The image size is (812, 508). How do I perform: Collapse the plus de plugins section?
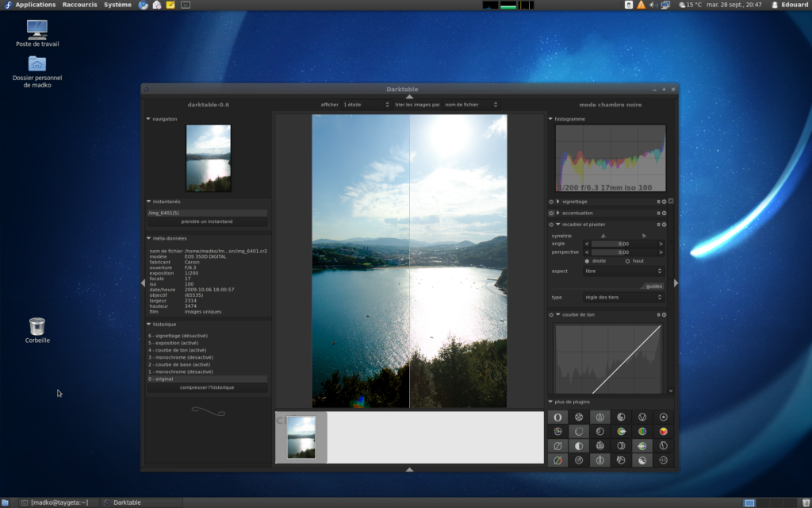tap(550, 402)
